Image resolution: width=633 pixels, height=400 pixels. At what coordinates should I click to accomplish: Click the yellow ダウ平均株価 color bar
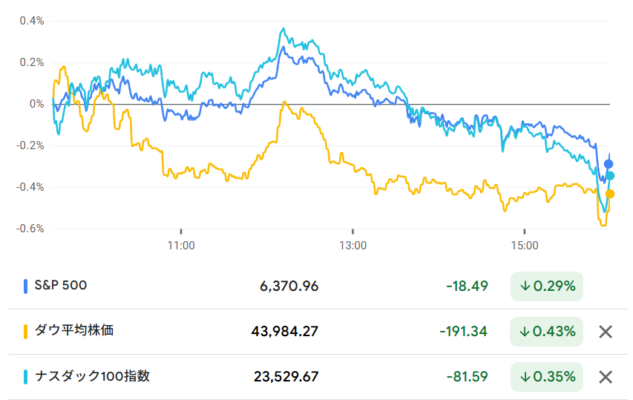[x=25, y=331]
